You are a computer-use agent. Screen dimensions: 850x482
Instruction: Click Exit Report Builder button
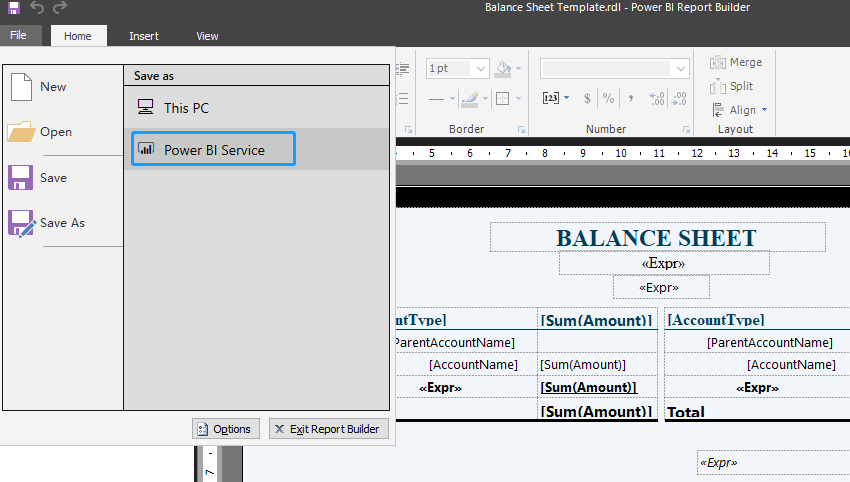click(x=329, y=429)
